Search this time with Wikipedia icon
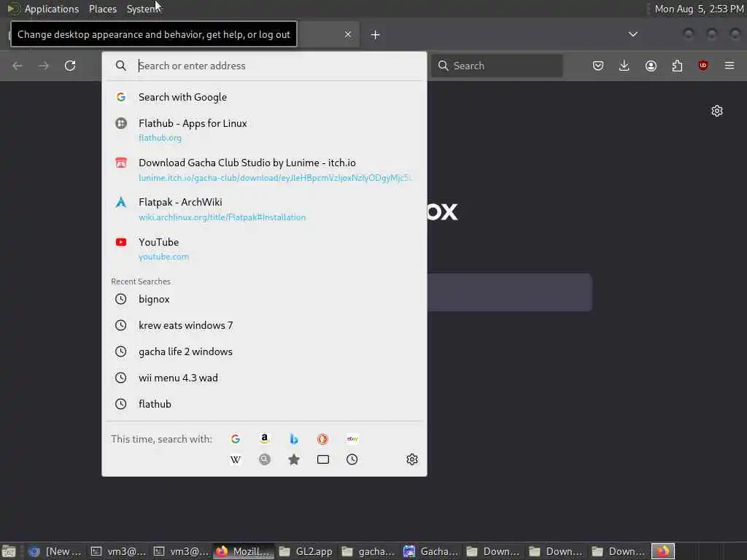Image resolution: width=747 pixels, height=560 pixels. (x=236, y=459)
